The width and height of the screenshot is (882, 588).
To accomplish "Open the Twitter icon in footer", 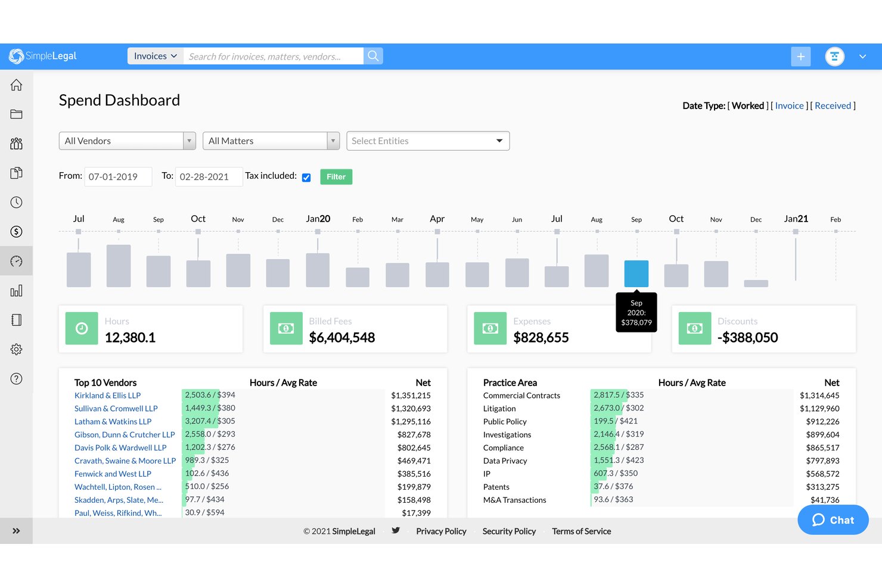I will (x=396, y=530).
